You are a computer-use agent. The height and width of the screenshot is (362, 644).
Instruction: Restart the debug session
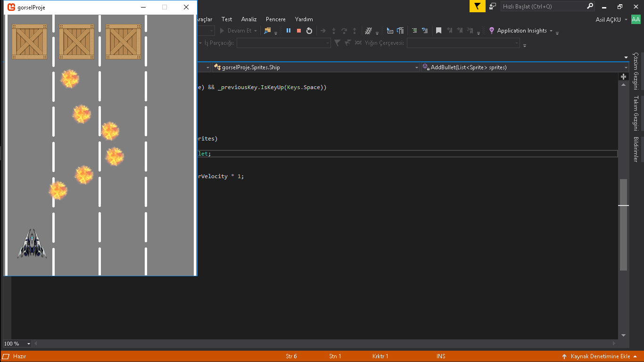pos(309,31)
